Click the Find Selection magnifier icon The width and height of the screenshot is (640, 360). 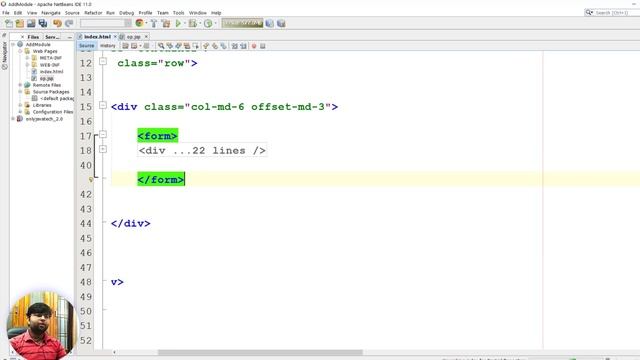(161, 46)
